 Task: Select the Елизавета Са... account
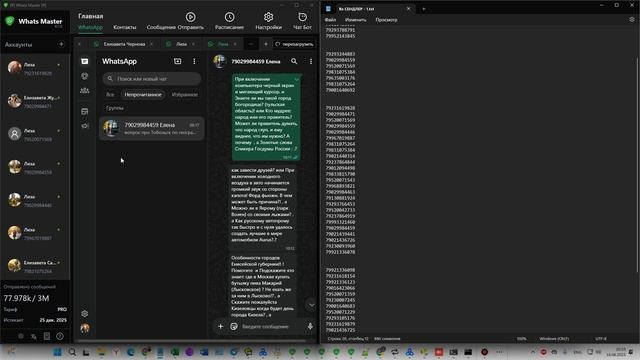[x=35, y=267]
